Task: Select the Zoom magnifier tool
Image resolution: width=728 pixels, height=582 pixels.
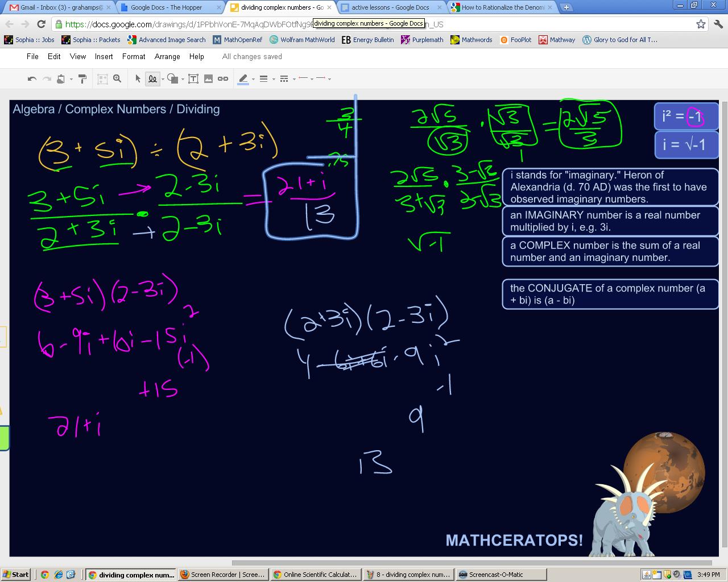Action: [117, 79]
